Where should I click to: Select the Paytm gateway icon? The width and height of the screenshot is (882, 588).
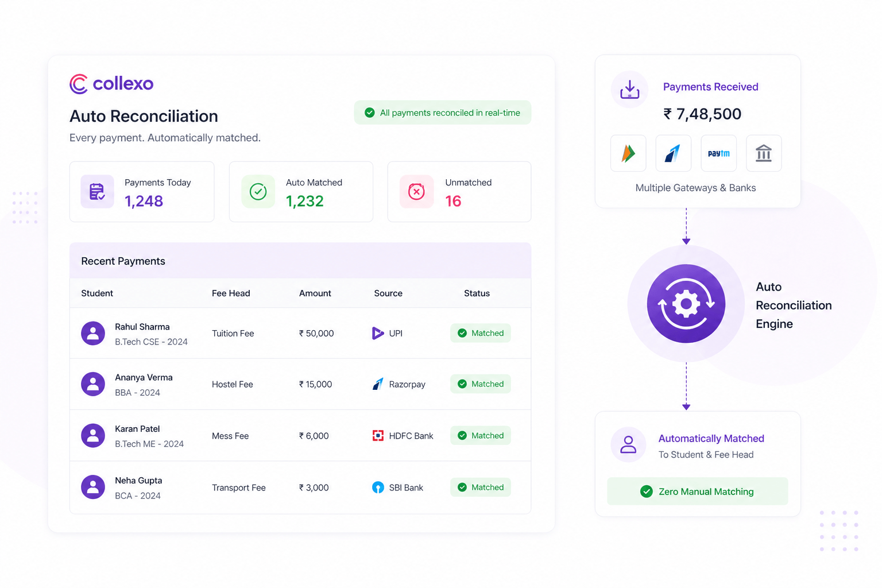718,153
